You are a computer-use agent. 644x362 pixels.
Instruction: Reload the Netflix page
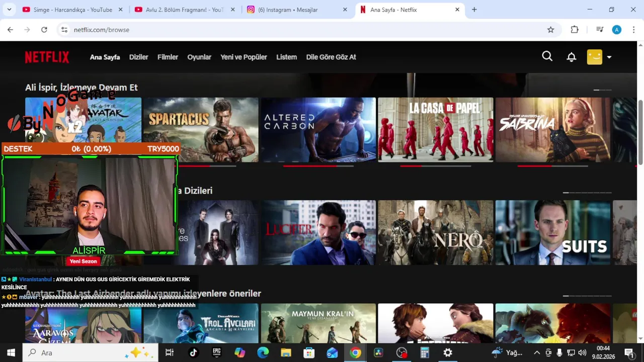point(44,30)
